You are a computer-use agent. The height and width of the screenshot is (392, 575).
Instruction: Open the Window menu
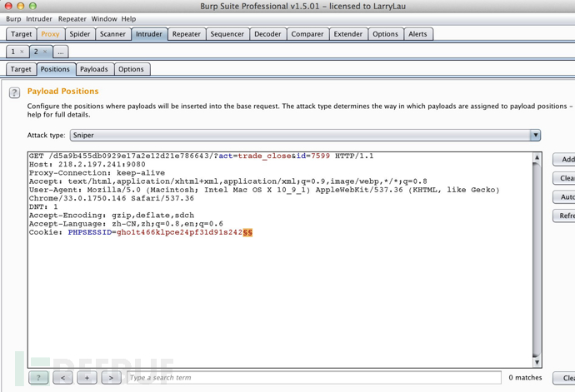coord(104,18)
